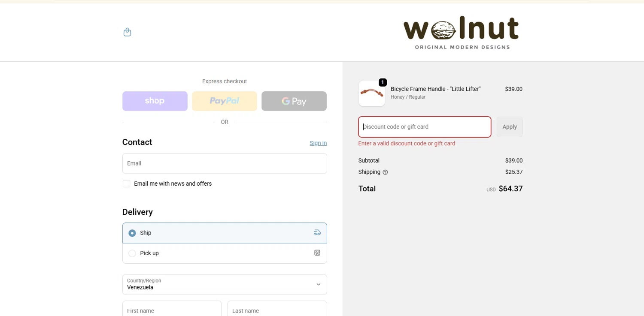Click the Contact heading
The width and height of the screenshot is (644, 316).
pos(137,142)
